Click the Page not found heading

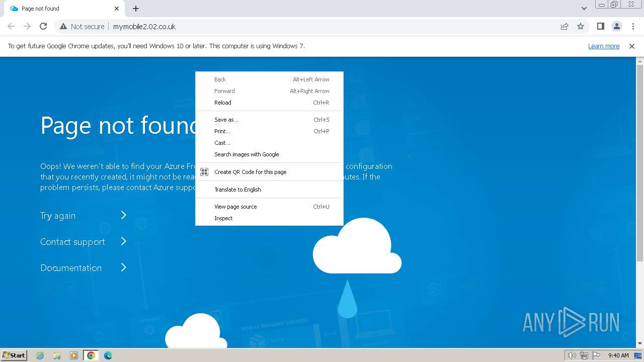tap(119, 125)
